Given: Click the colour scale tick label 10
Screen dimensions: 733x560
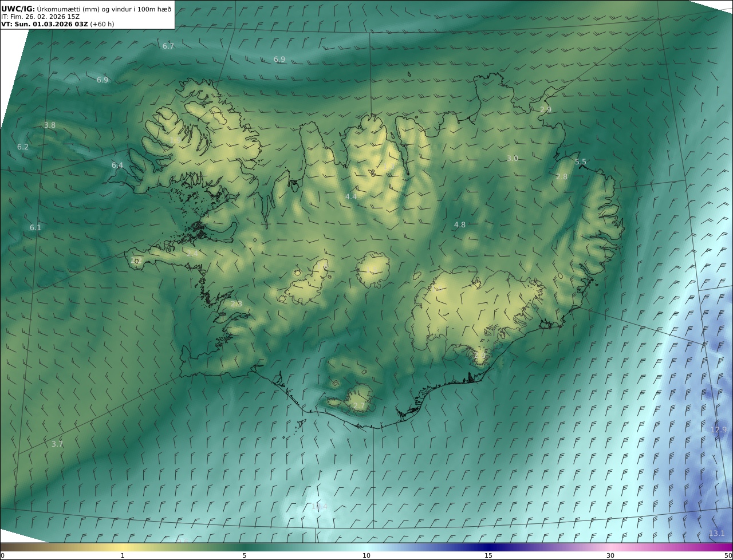Looking at the screenshot, I should coord(366,555).
